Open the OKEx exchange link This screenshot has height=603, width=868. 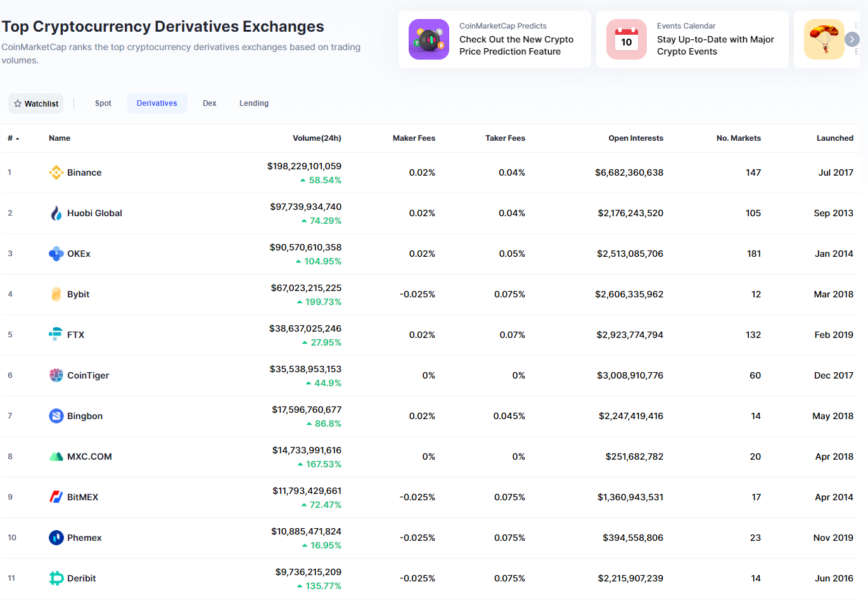[79, 254]
